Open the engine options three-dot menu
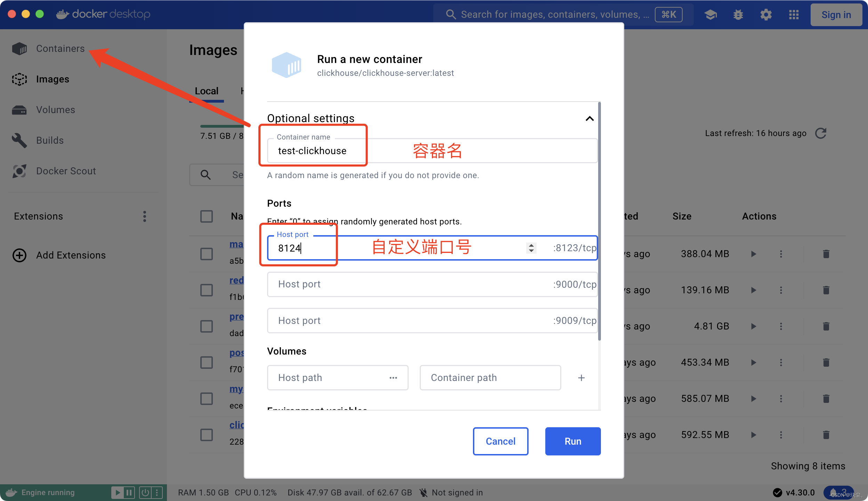Viewport: 868px width, 501px height. point(157,493)
